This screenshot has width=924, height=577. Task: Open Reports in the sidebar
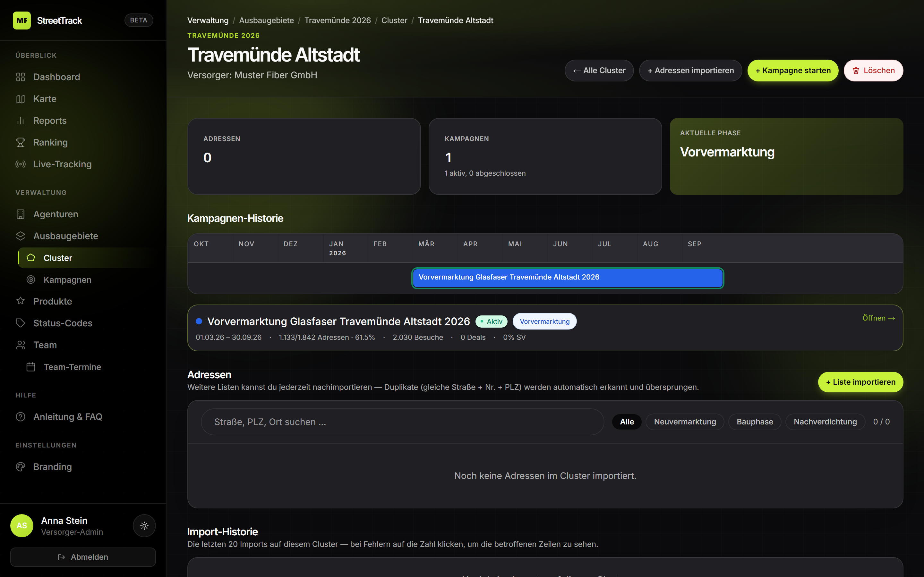coord(50,121)
